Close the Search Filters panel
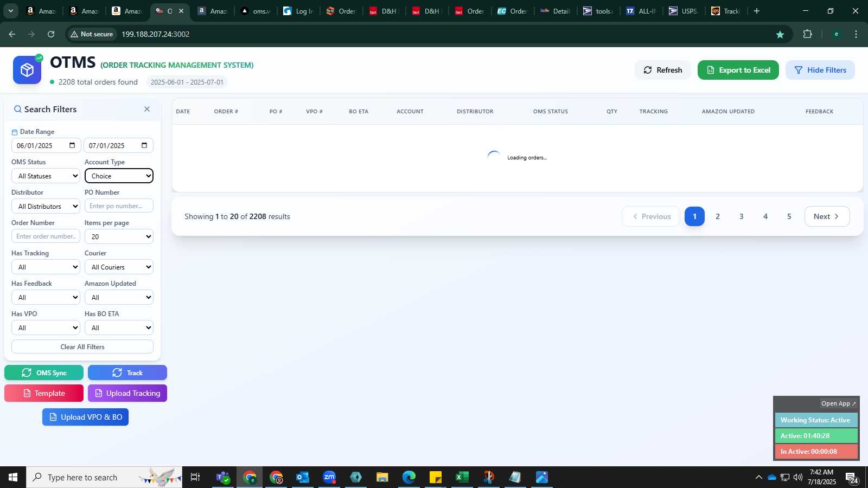Viewport: 868px width, 488px height. 147,109
